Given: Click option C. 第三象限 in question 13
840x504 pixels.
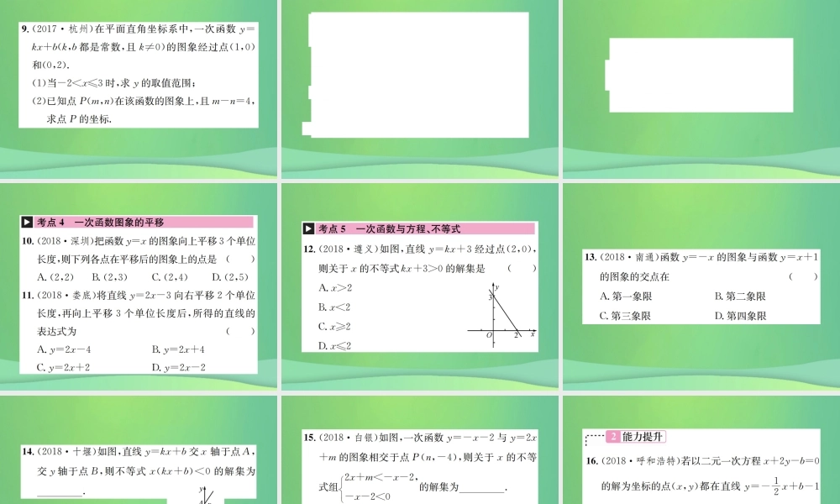Looking at the screenshot, I should [625, 316].
